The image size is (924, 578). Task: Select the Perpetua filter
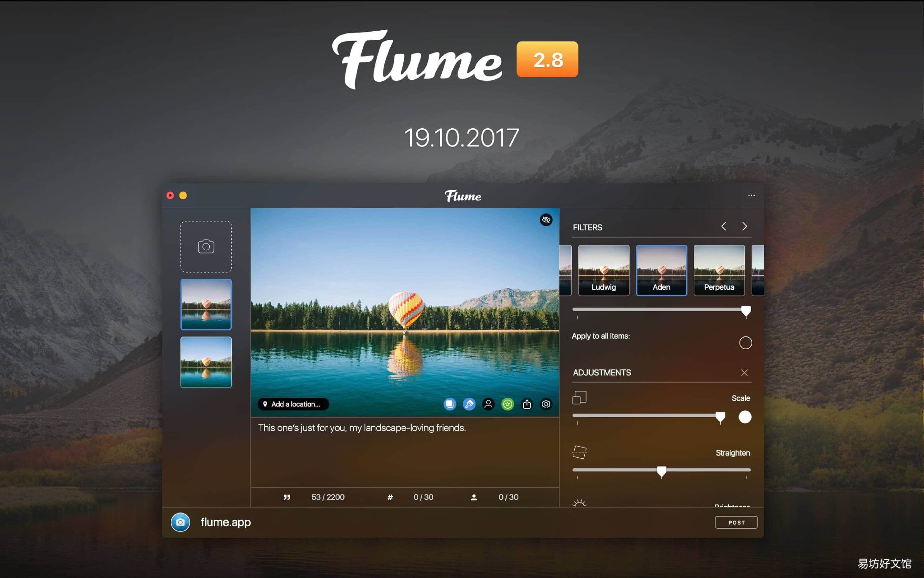[719, 270]
